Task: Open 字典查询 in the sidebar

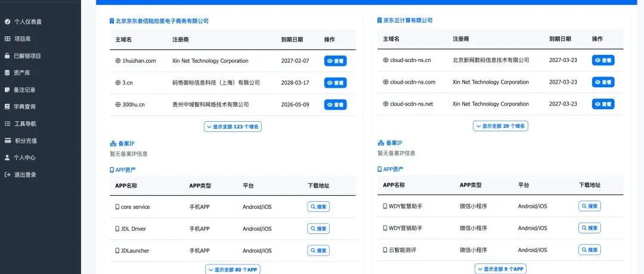Action: coord(20,106)
